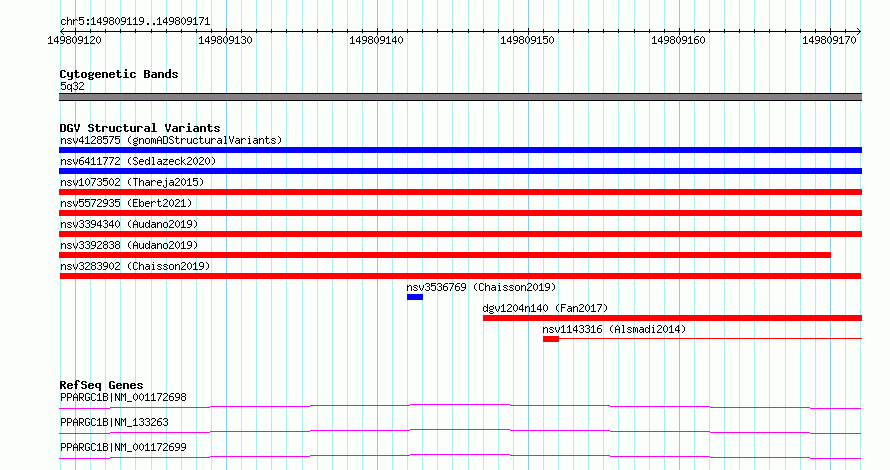890x470 pixels.
Task: Select the dgv1204n140 Fan2017 red bar
Action: pos(673,318)
